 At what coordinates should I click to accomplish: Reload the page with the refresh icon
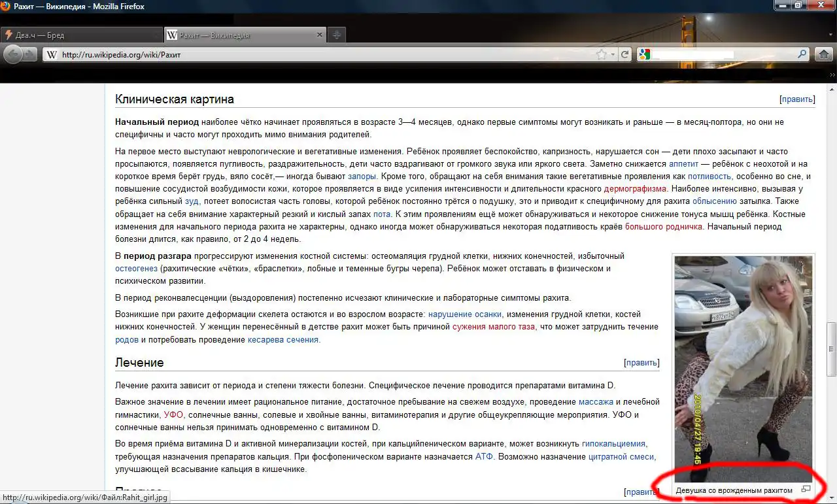tap(625, 55)
